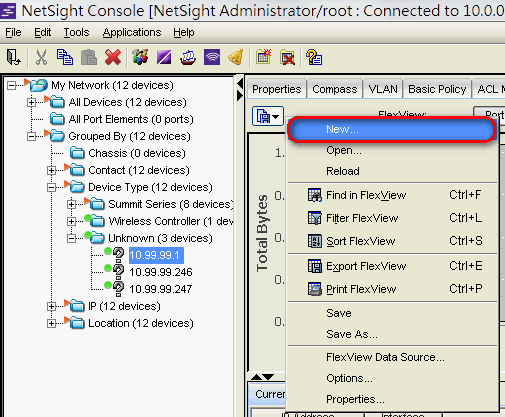
Task: Expand the Contact group node
Action: coord(51,170)
